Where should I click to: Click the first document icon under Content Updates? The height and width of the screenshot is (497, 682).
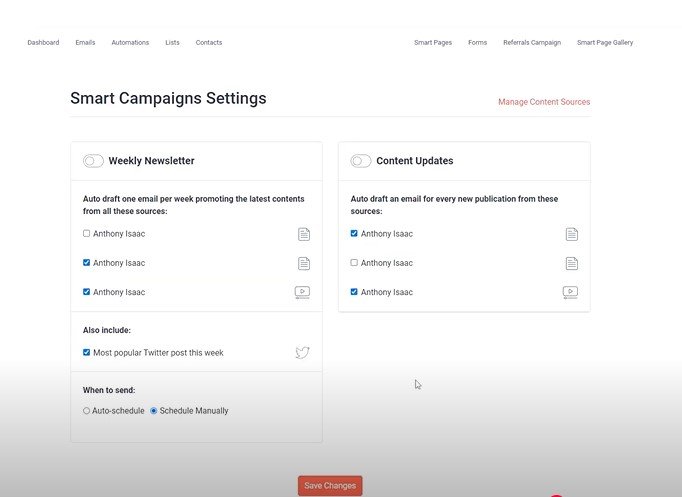point(572,234)
